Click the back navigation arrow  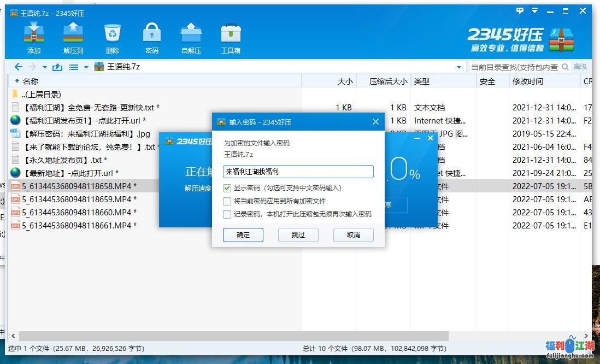[18, 66]
